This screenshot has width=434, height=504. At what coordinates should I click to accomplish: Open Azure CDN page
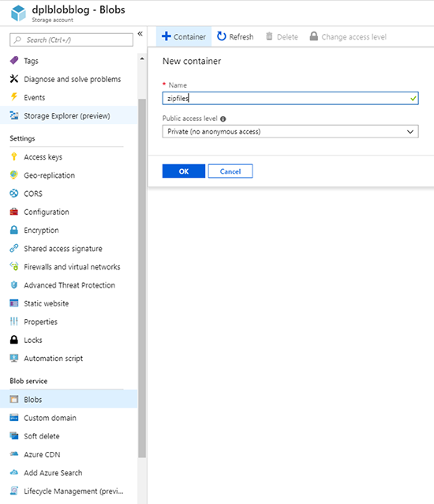click(42, 454)
